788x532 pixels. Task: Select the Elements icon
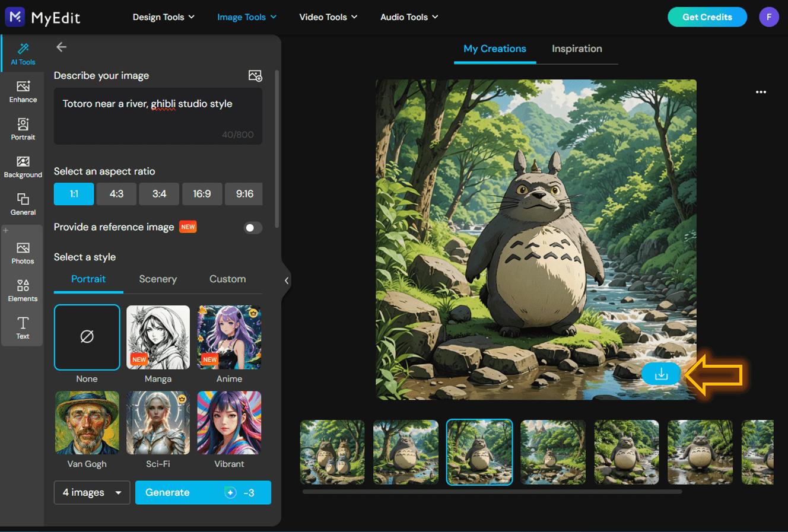(23, 290)
